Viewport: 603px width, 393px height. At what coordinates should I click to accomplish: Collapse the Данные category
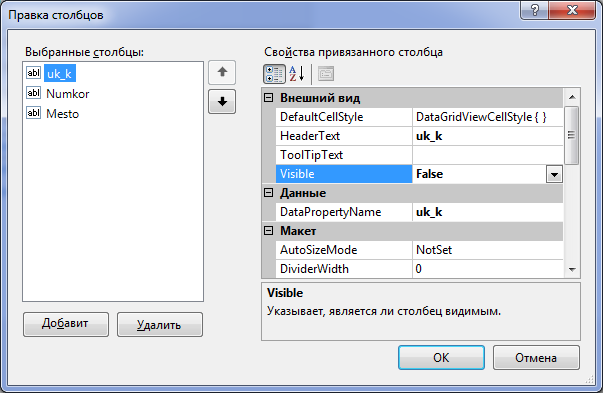click(268, 193)
